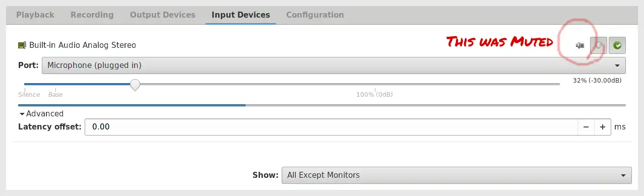The height and width of the screenshot is (196, 644).
Task: Decrease latency offset with the minus button
Action: [x=586, y=127]
